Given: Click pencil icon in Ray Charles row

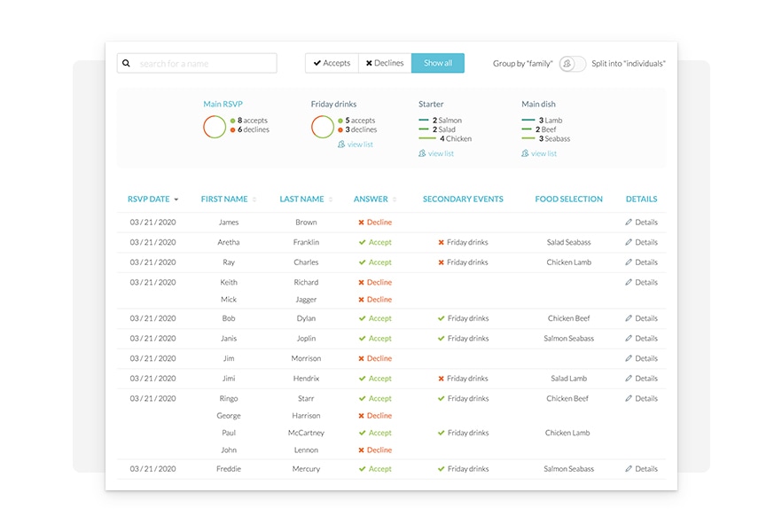Looking at the screenshot, I should pyautogui.click(x=629, y=262).
